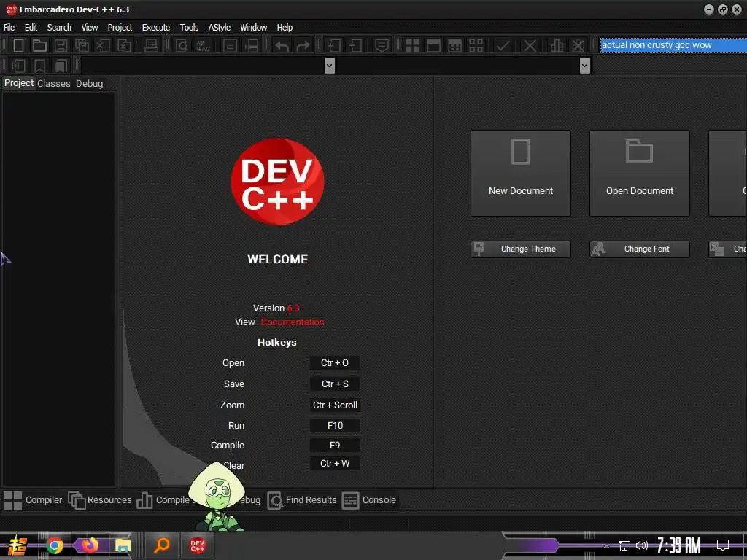Click the Profile Analysis bar-chart icon
This screenshot has height=560, width=747.
tap(557, 46)
